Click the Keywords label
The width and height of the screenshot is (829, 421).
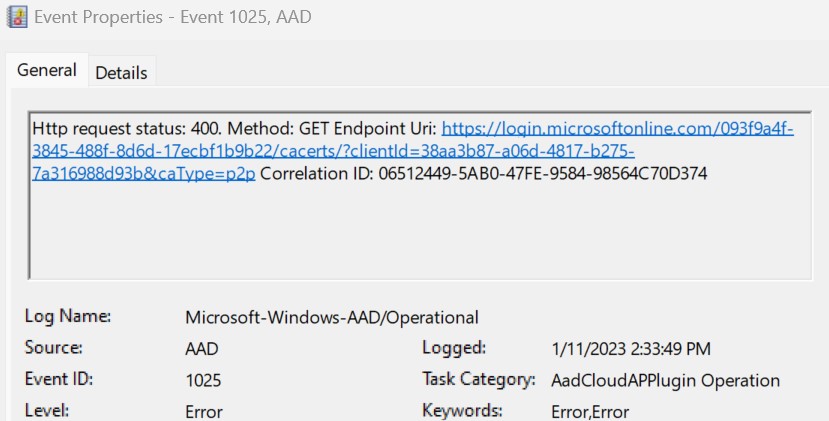click(462, 411)
